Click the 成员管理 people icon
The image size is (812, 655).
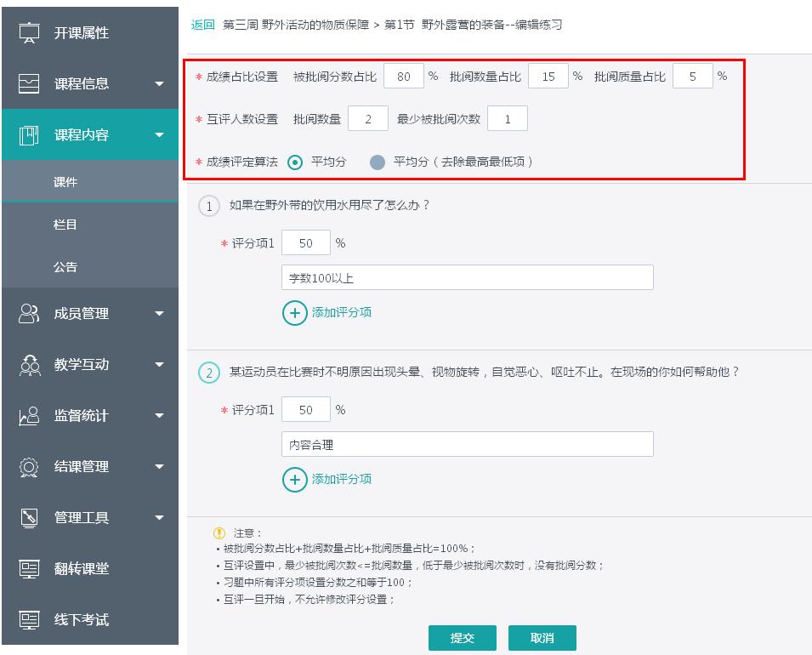(x=29, y=313)
